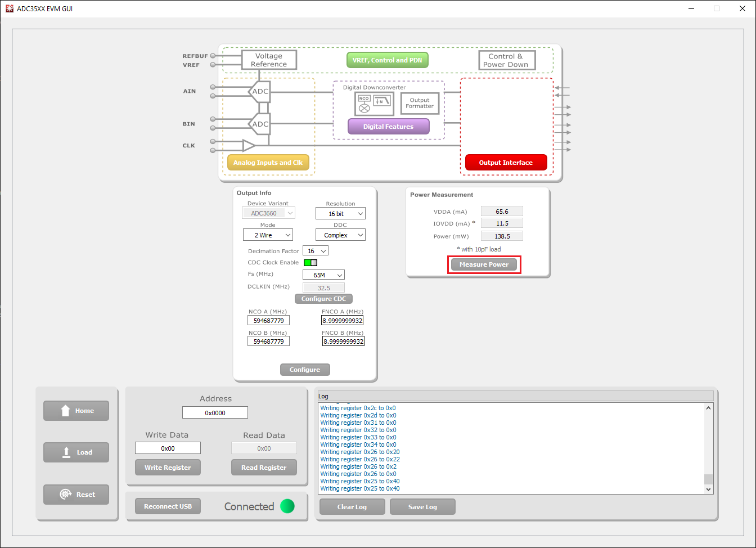This screenshot has width=756, height=548.
Task: Click the log scrollbar up arrow
Action: [x=708, y=408]
